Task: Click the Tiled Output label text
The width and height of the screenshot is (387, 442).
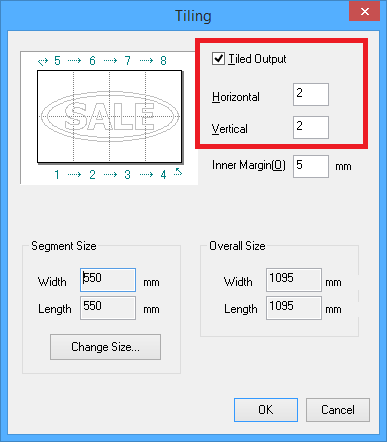Action: (x=257, y=59)
